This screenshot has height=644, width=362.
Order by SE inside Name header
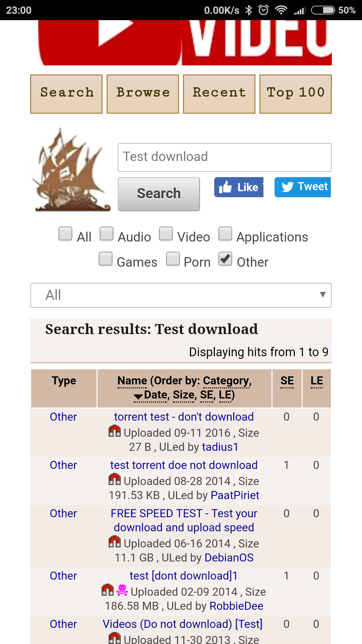point(206,395)
